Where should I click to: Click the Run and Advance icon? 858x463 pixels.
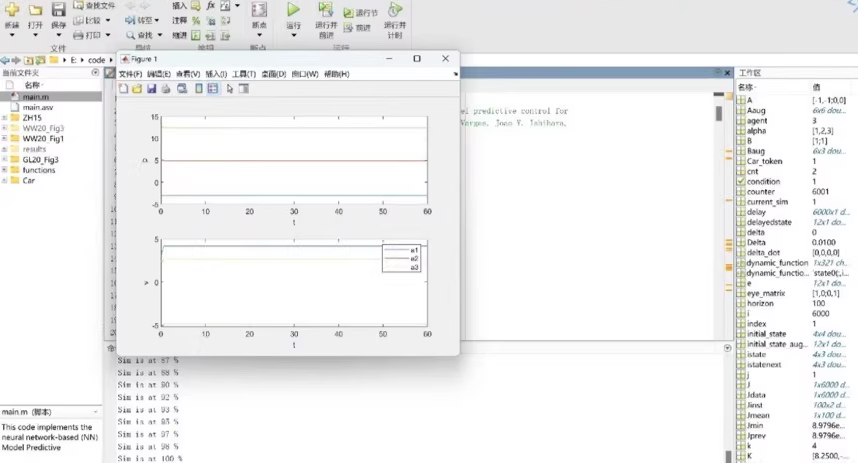(326, 9)
